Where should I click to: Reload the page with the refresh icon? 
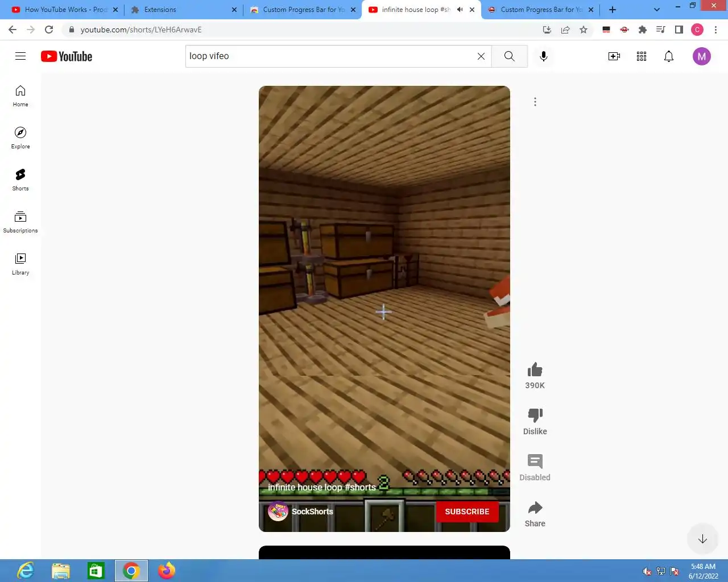tap(49, 30)
